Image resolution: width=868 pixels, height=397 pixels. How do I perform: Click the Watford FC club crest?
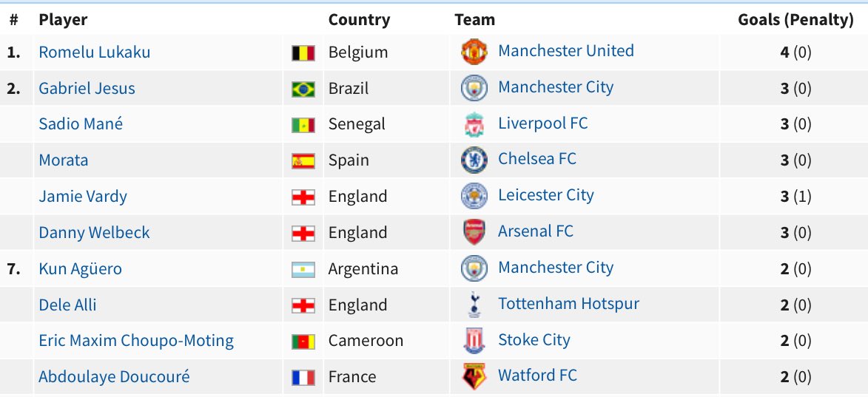pyautogui.click(x=474, y=376)
